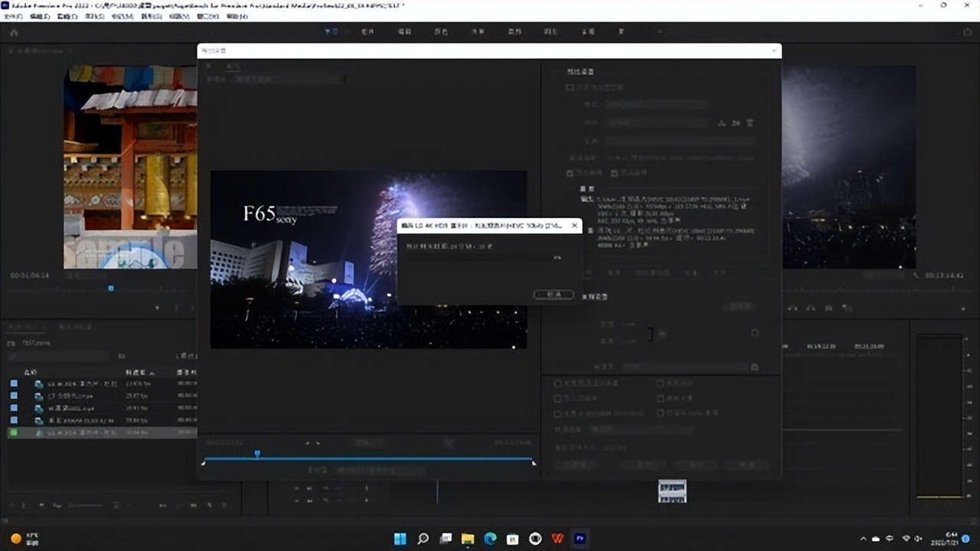Launch Microsoft Edge from taskbar
The width and height of the screenshot is (980, 551).
point(490,539)
